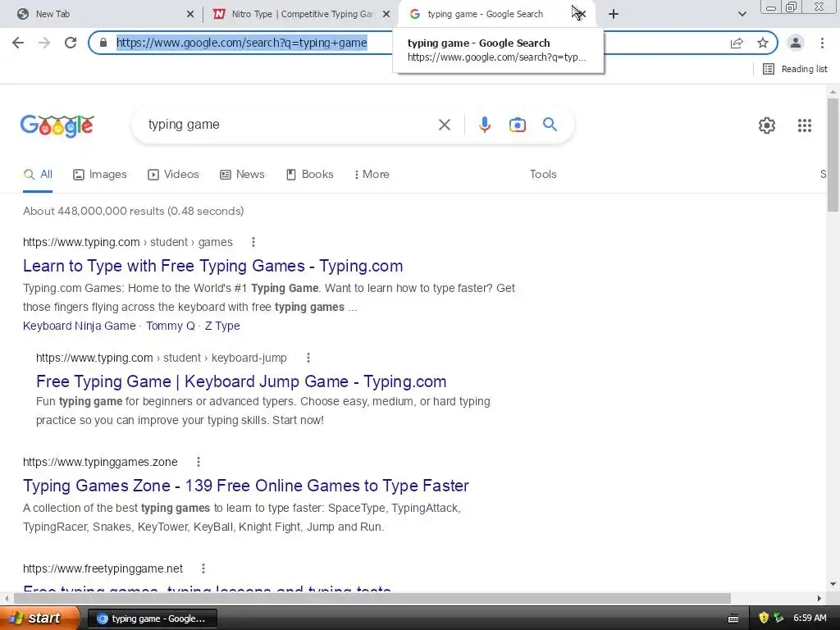
Task: Click the browser forward arrow
Action: pyautogui.click(x=44, y=43)
